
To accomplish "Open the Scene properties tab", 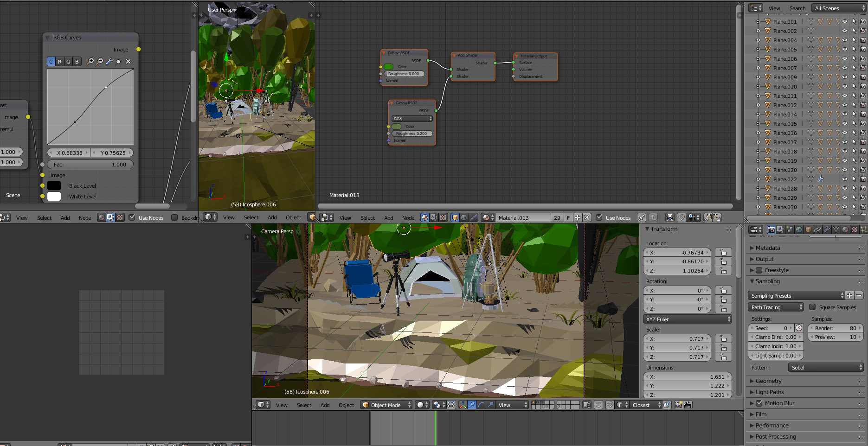I will (790, 229).
